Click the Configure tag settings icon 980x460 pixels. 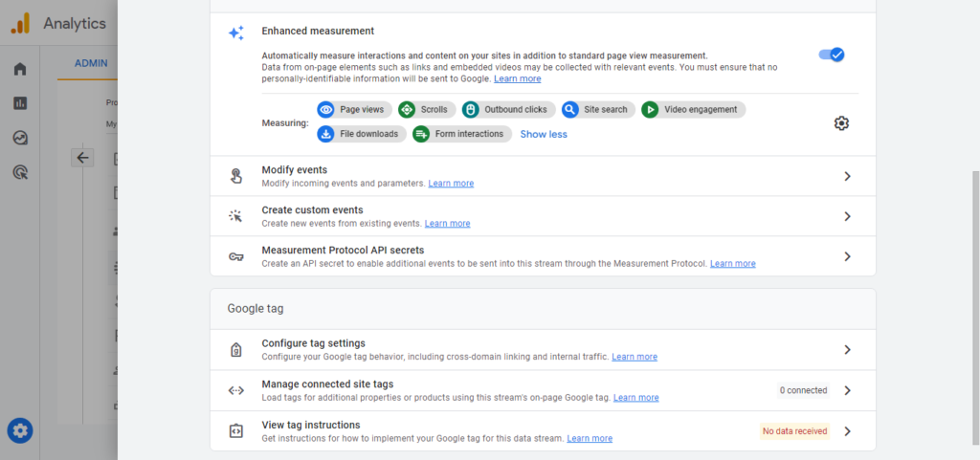pos(235,349)
